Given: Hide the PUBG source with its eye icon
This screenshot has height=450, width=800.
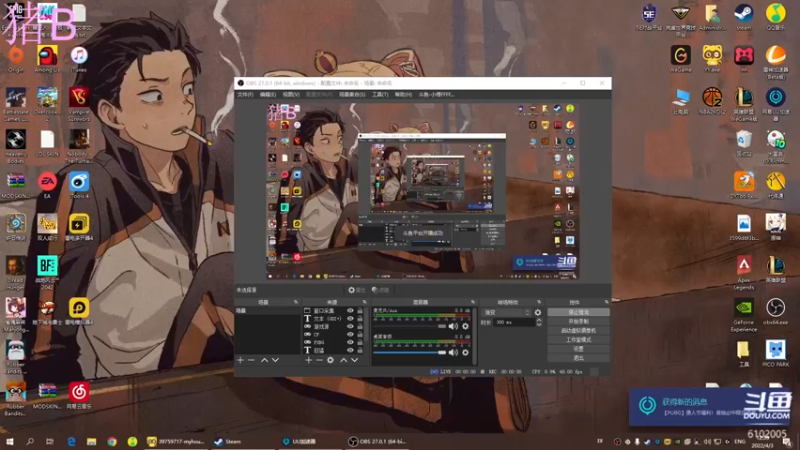Looking at the screenshot, I should pos(350,342).
